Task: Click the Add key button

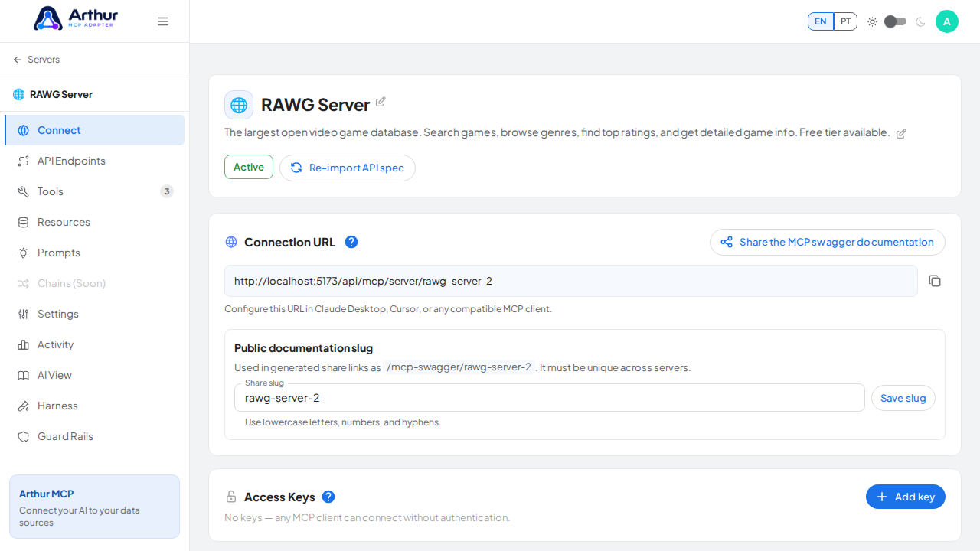Action: point(906,497)
